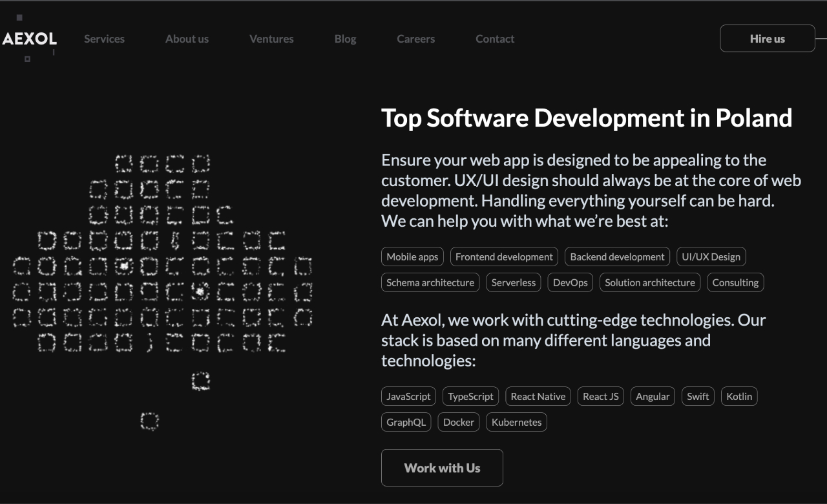This screenshot has width=827, height=504.
Task: Click the React Native technology tag
Action: click(x=538, y=396)
